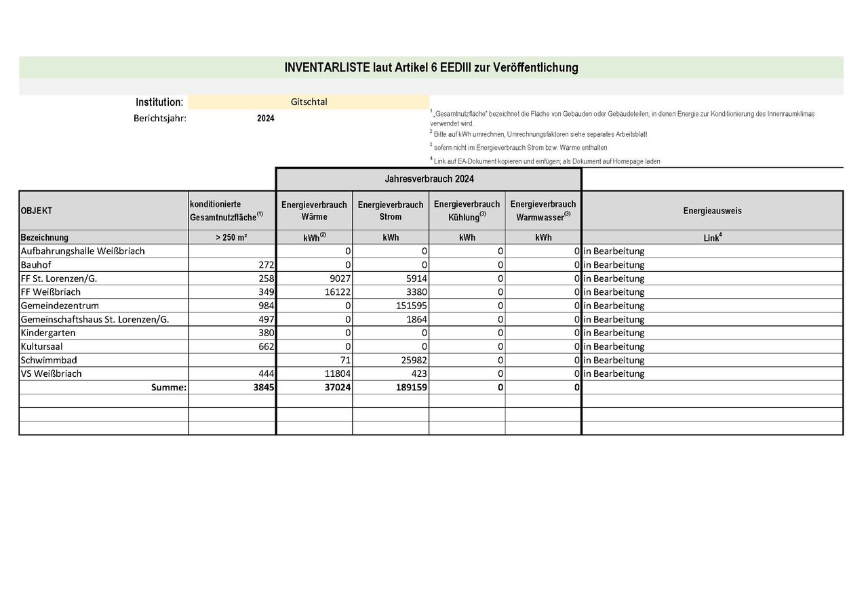Screen dimensions: 868x614
Task: Click the FF Weißbriach Wärme value 16122
Action: pyautogui.click(x=315, y=292)
